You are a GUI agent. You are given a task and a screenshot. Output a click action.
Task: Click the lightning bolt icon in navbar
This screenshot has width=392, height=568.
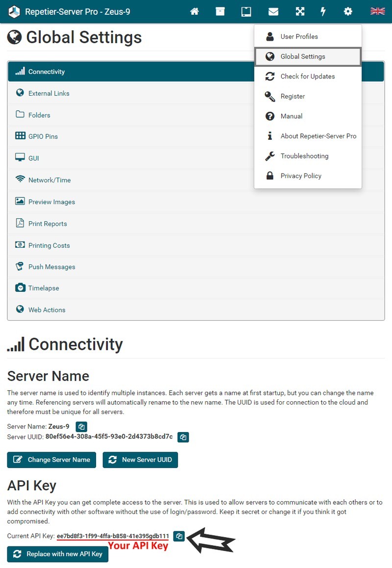(x=323, y=11)
